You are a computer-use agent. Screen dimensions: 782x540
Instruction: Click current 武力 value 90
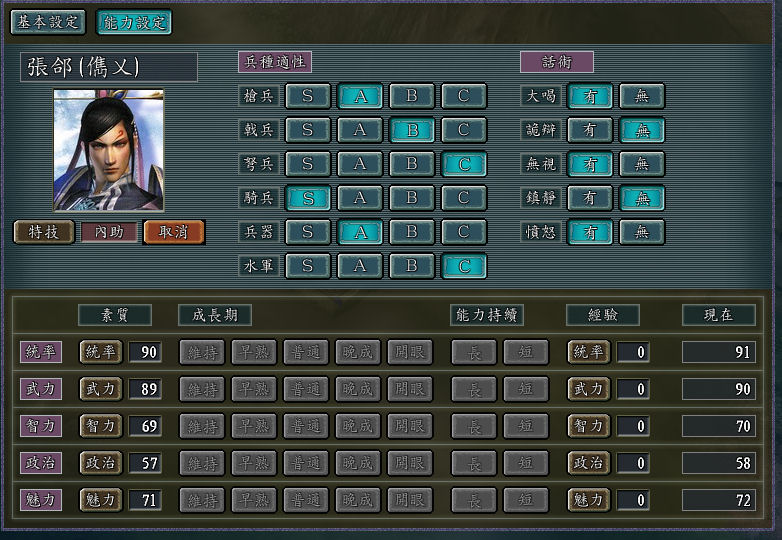pos(719,389)
